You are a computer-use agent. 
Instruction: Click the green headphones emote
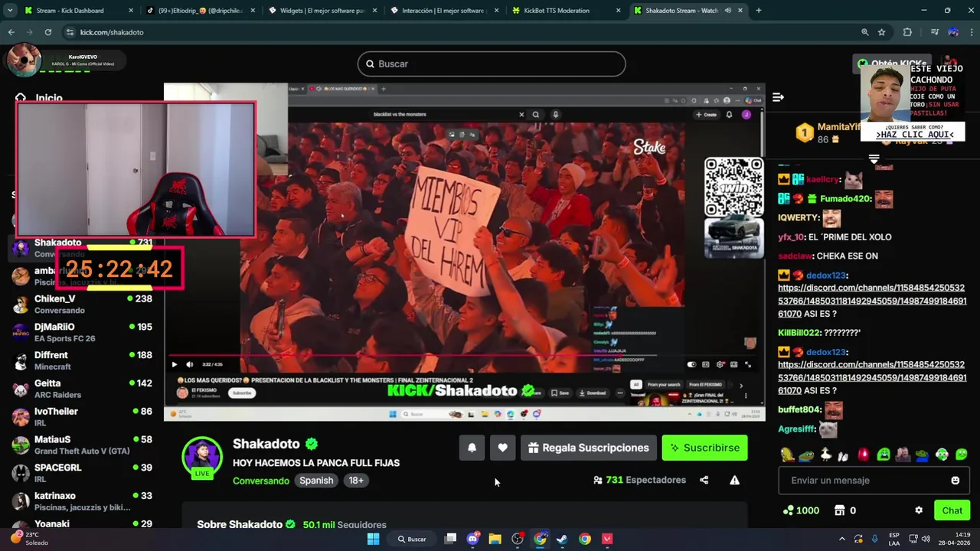(942, 455)
